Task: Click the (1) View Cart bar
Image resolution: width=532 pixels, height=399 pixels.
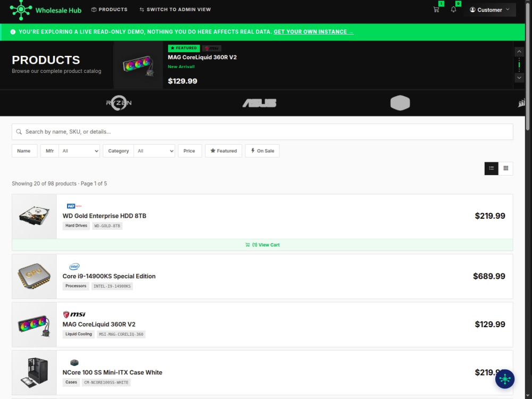Action: 262,245
